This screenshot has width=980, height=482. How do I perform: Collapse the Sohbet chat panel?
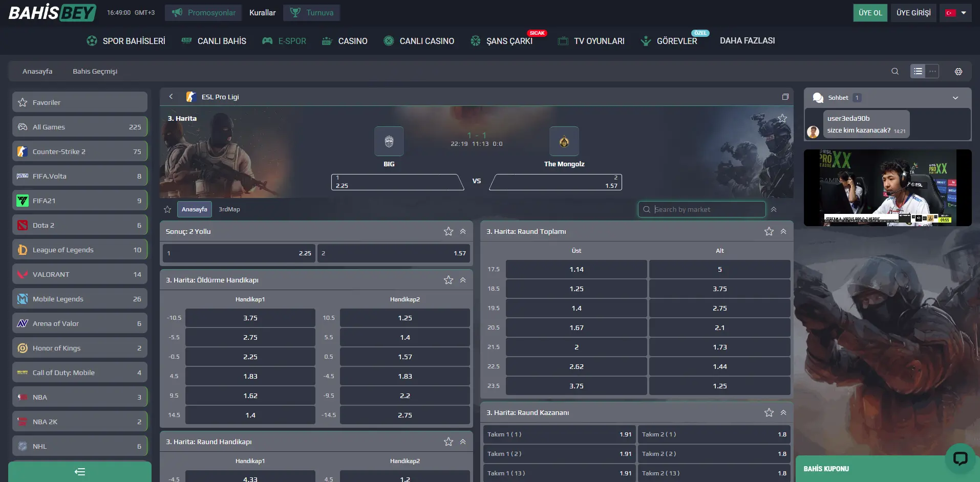[x=955, y=98]
